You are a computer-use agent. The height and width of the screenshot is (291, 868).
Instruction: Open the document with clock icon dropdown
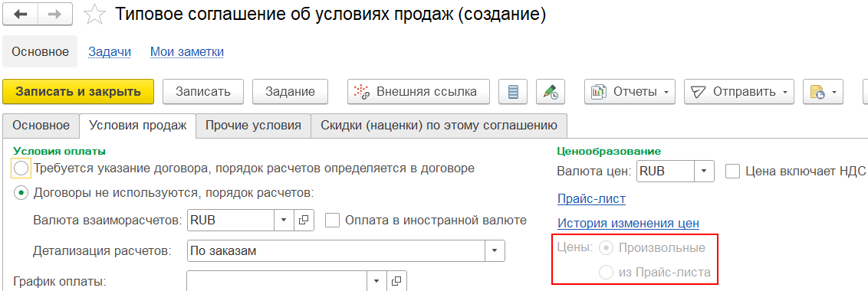click(x=823, y=92)
